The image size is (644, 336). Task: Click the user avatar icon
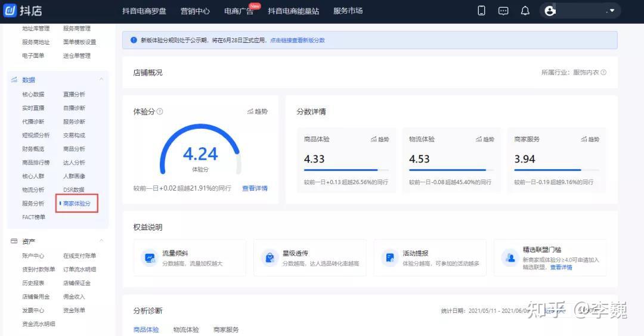(550, 11)
